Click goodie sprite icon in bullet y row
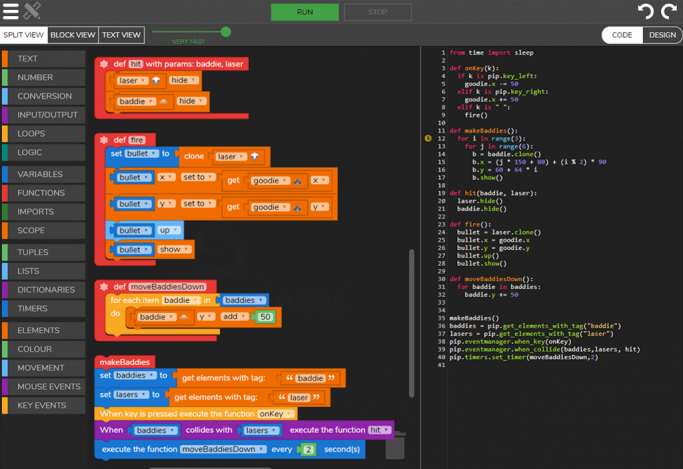The height and width of the screenshot is (469, 683). click(298, 208)
